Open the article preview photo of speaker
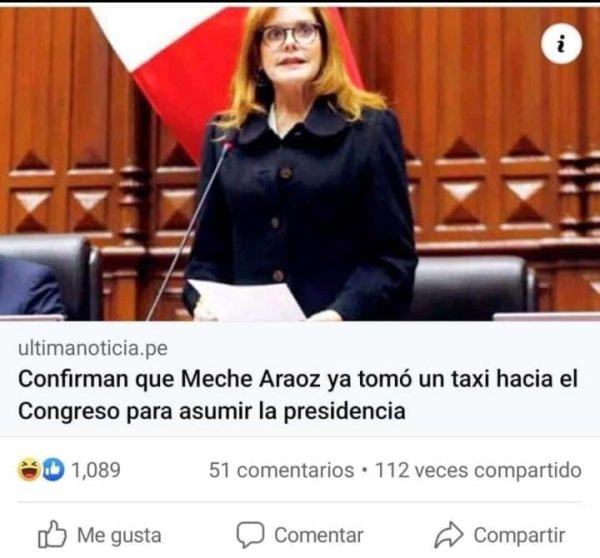Screen dimensions: 600x558 [300, 164]
